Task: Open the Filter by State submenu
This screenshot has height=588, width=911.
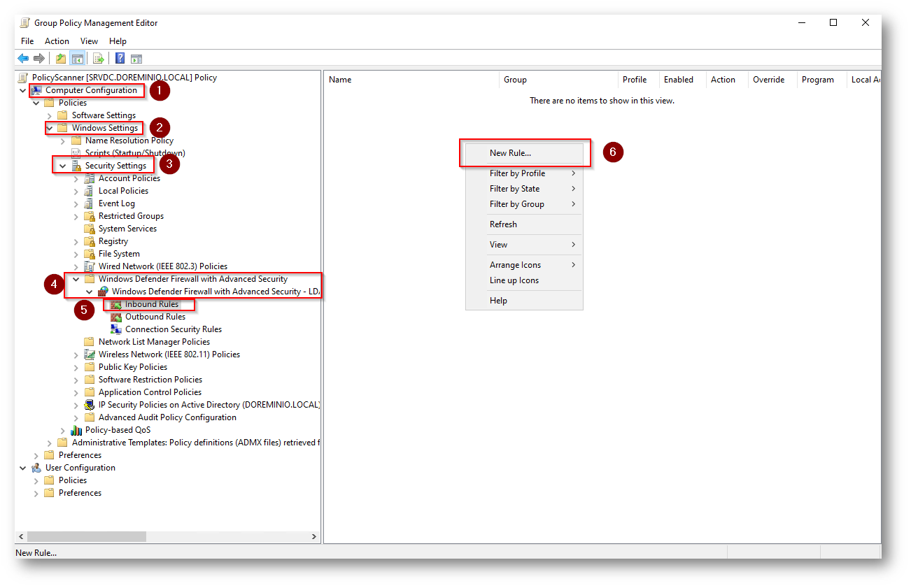Action: 524,189
